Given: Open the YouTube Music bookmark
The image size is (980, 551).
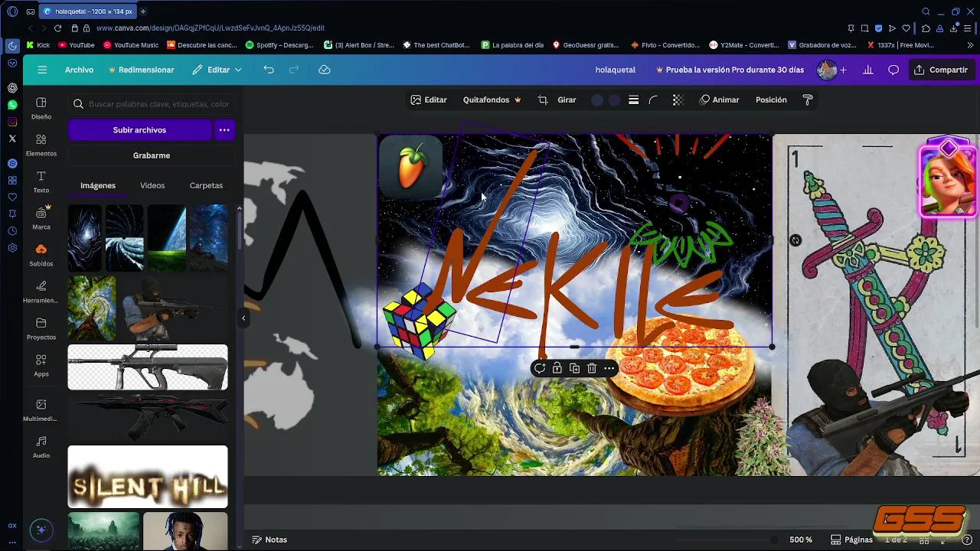Looking at the screenshot, I should point(130,45).
